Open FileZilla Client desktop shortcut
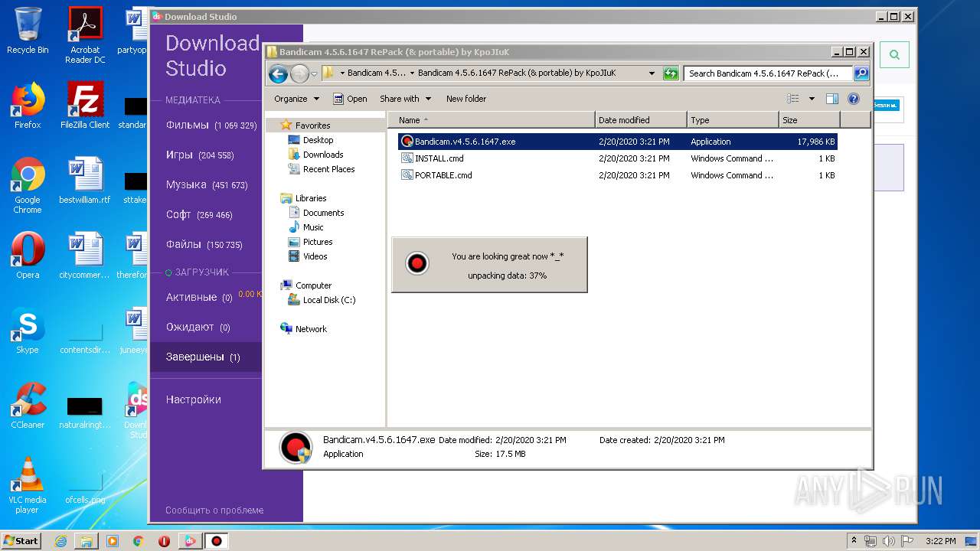 coord(85,105)
